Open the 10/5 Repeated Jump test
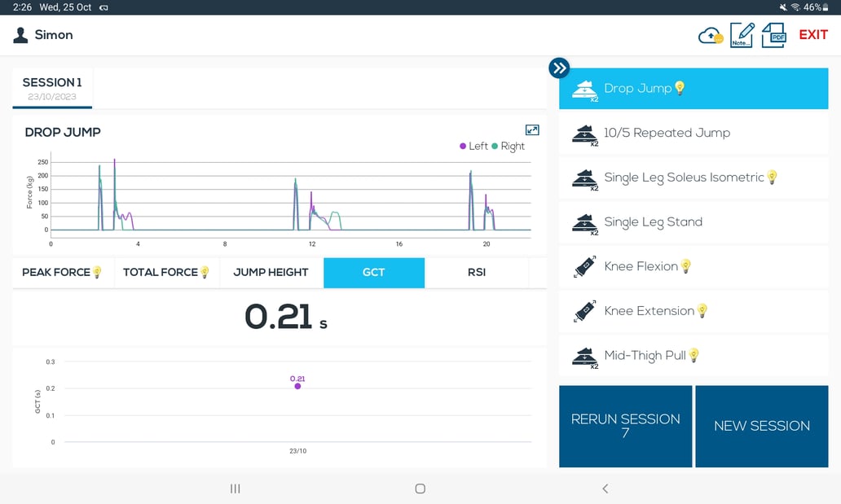 693,133
